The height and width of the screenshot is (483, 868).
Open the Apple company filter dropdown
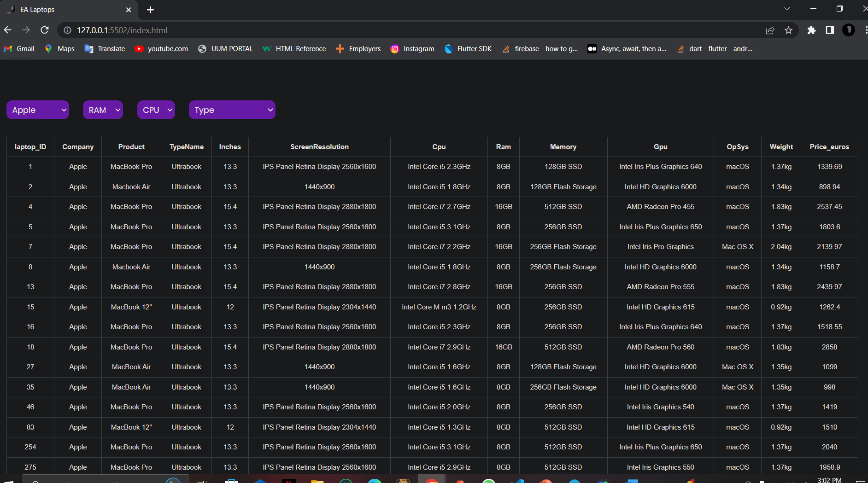[38, 110]
